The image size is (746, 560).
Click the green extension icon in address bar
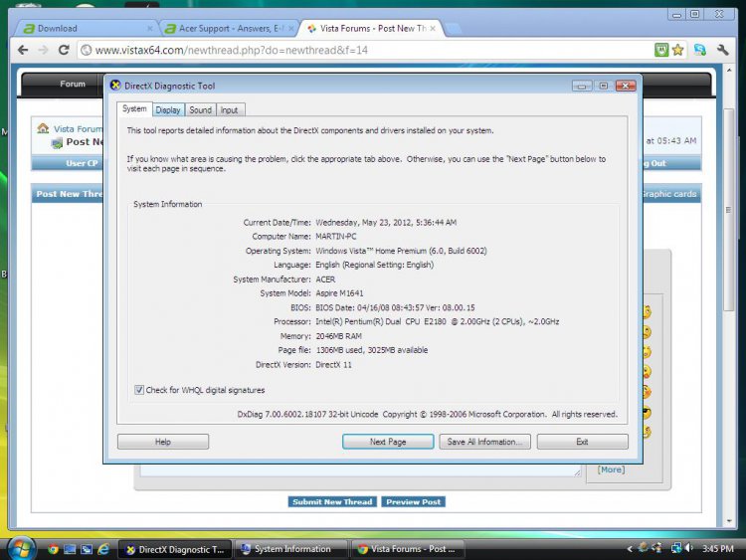pyautogui.click(x=661, y=50)
